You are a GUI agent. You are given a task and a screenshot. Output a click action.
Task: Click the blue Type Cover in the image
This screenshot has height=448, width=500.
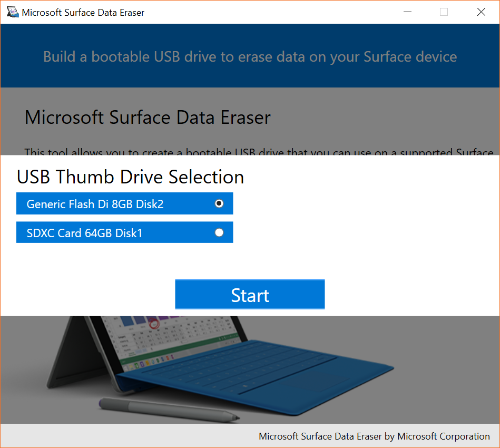tap(253, 374)
